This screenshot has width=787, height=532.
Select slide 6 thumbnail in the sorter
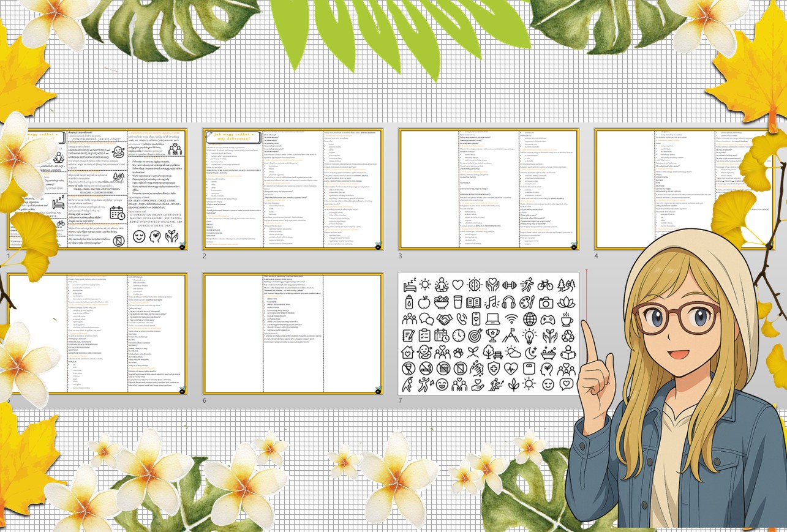coord(293,334)
